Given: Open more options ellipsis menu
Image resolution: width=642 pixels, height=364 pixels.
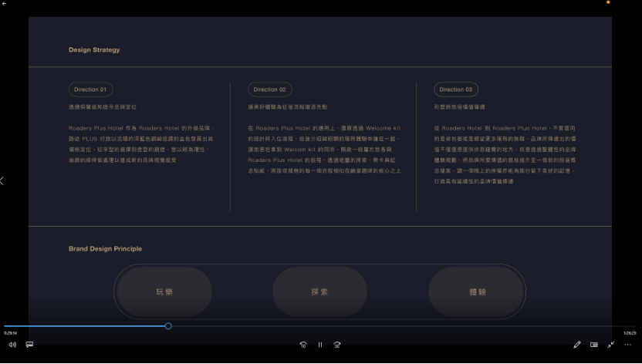Looking at the screenshot, I should [x=627, y=345].
